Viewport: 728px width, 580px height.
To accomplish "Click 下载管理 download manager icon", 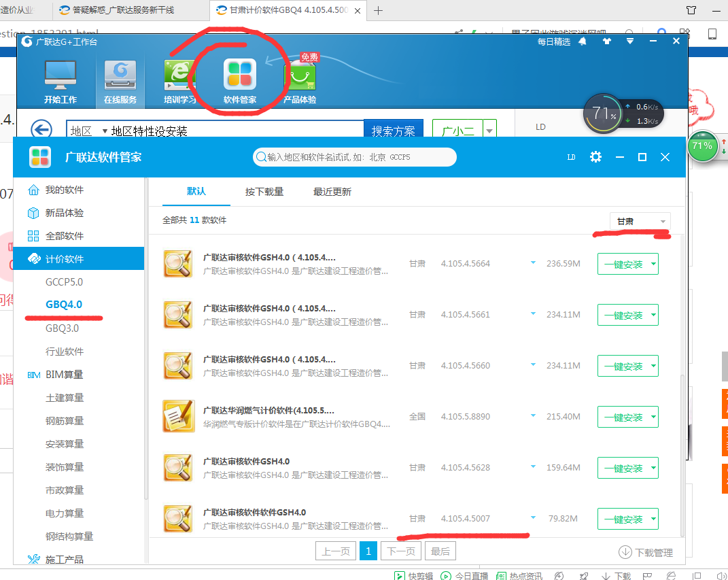I will (x=625, y=552).
